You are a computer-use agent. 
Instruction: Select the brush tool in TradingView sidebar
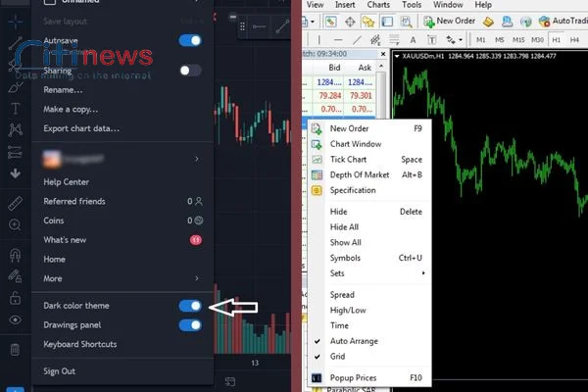pyautogui.click(x=16, y=87)
